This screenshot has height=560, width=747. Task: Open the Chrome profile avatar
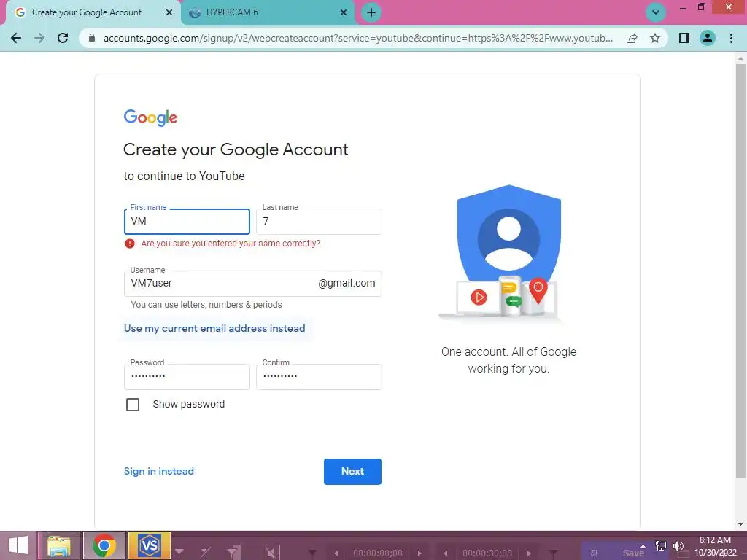point(708,38)
